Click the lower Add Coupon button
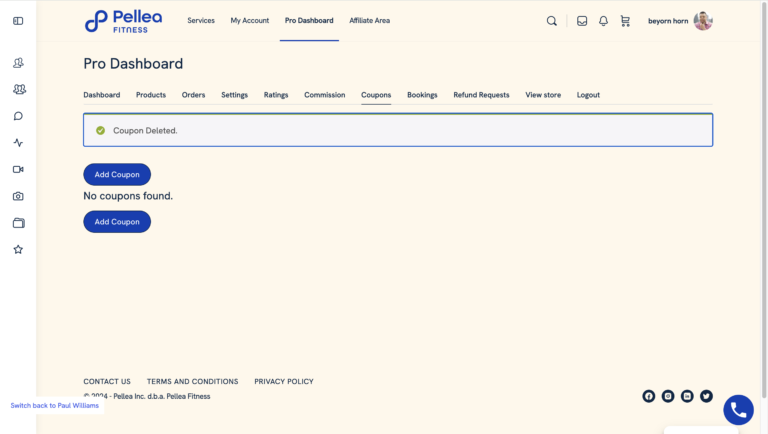768x434 pixels. [117, 222]
